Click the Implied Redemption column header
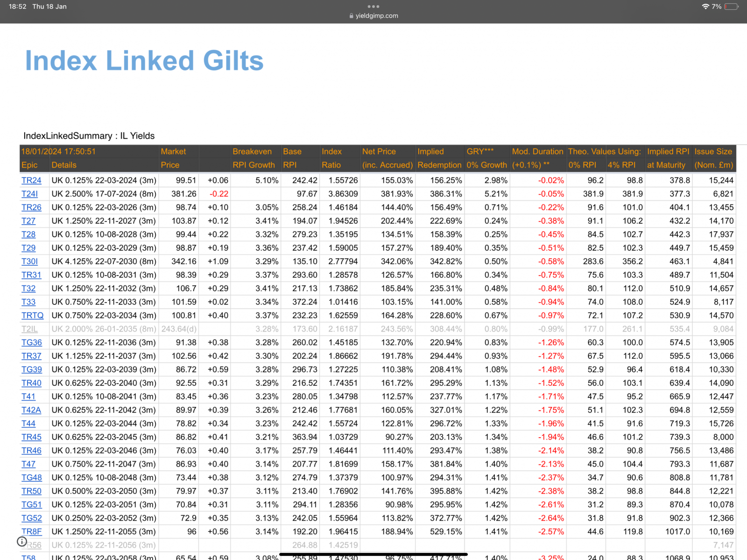The image size is (747, 560). point(439,158)
